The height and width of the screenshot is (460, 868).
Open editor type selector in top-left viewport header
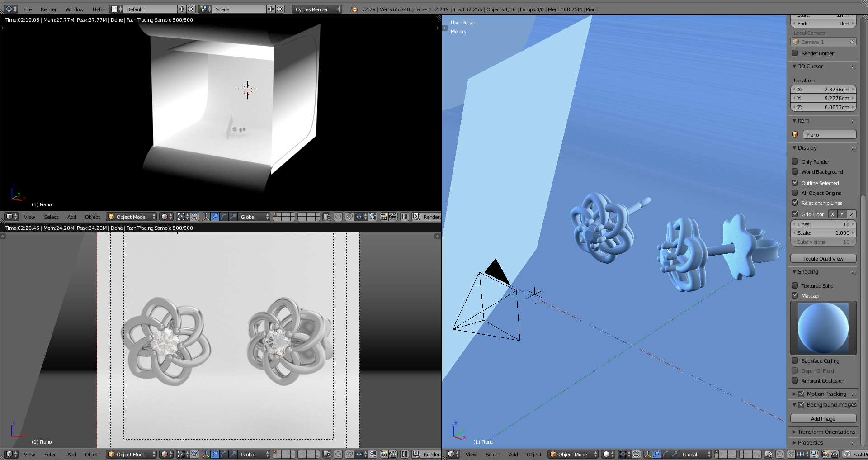click(11, 217)
